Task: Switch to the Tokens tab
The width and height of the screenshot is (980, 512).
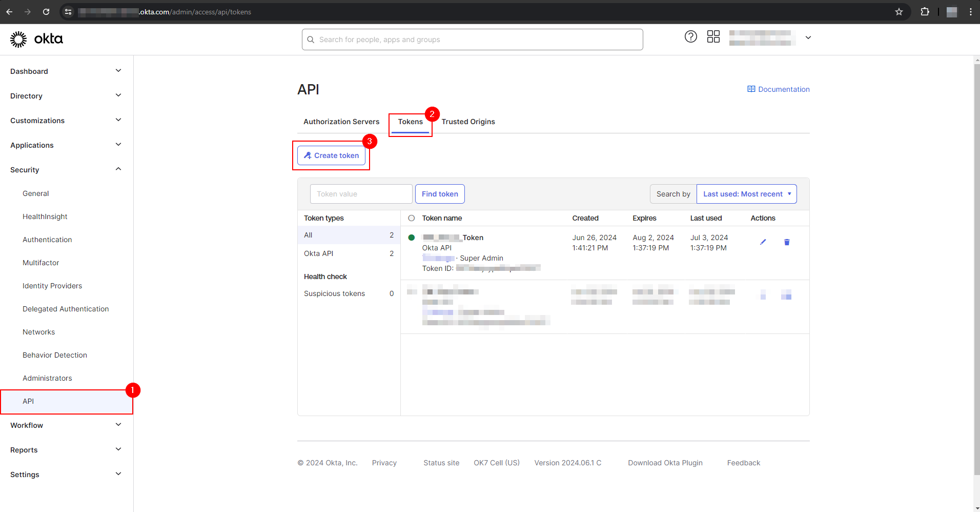Action: [411, 122]
